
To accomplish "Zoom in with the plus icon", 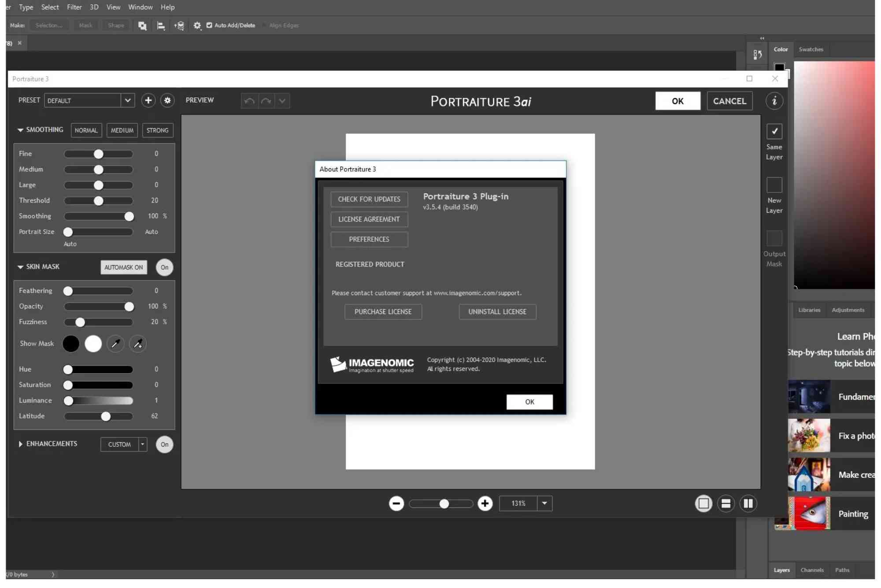I will [x=485, y=503].
